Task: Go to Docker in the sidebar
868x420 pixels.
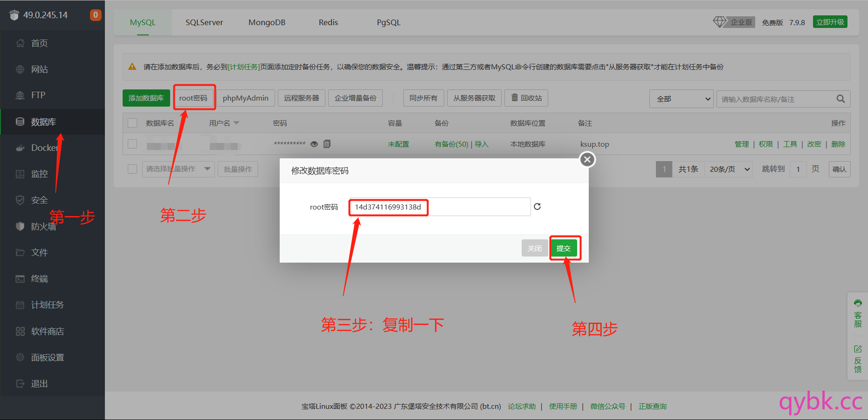Action: click(x=52, y=148)
